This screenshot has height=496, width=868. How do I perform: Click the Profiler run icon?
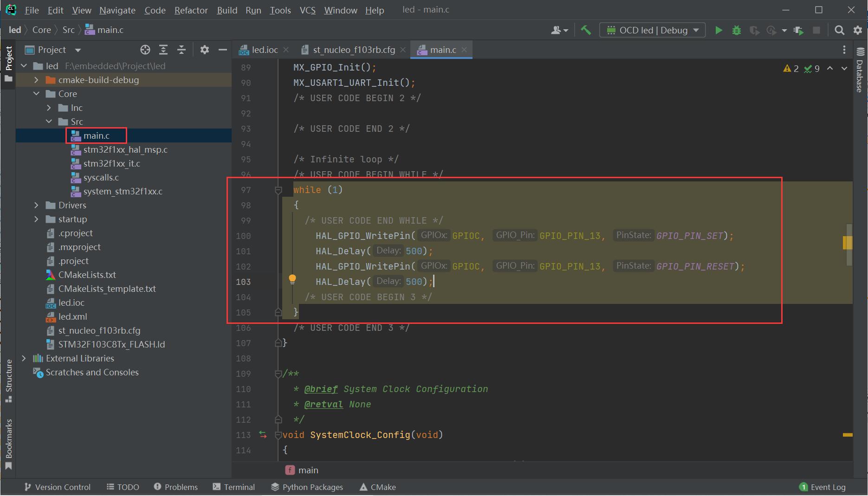point(771,30)
